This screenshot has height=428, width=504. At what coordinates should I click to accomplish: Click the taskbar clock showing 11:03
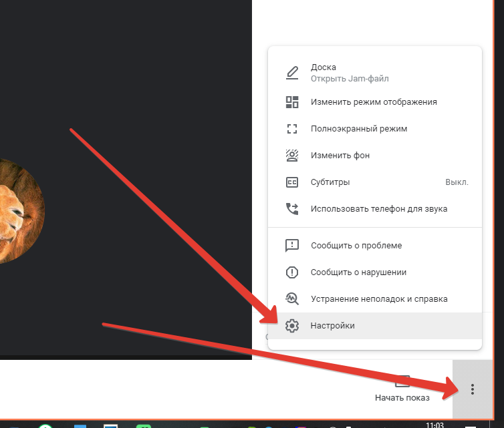click(x=434, y=424)
